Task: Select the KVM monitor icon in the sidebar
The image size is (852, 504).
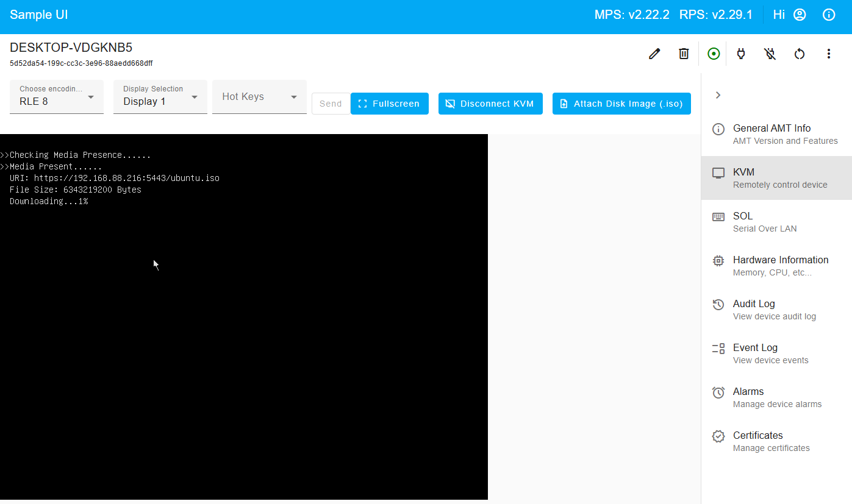Action: [x=718, y=172]
